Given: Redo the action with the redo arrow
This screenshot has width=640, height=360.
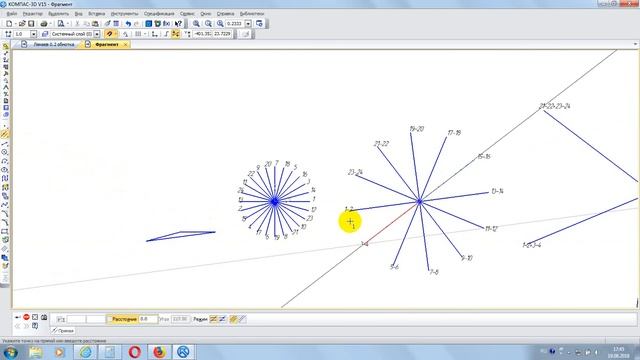Looking at the screenshot, I should pos(137,24).
